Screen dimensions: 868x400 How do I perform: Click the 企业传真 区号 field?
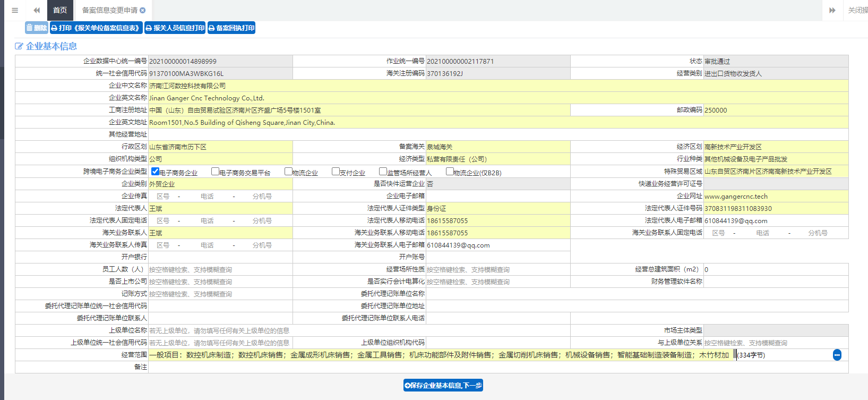point(163,196)
